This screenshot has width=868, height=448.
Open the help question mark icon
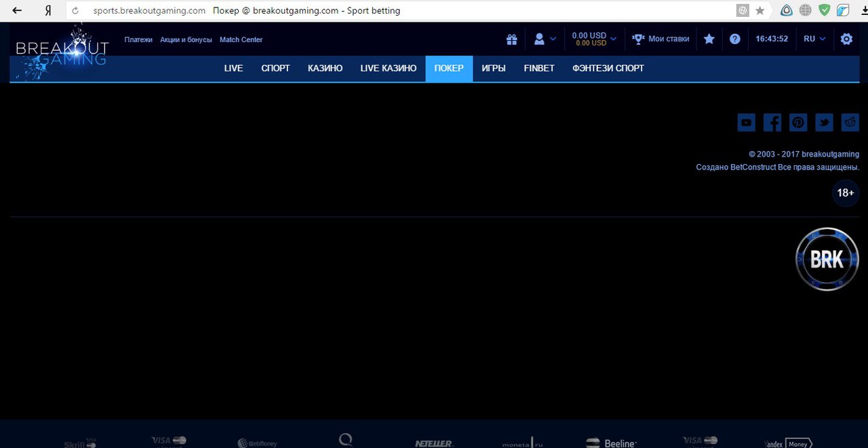735,39
